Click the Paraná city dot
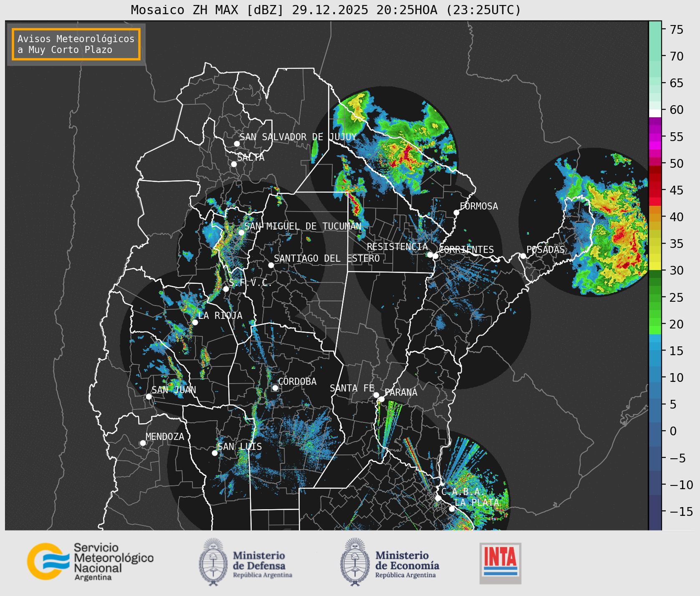Screen dimensions: 700x596 382,399
